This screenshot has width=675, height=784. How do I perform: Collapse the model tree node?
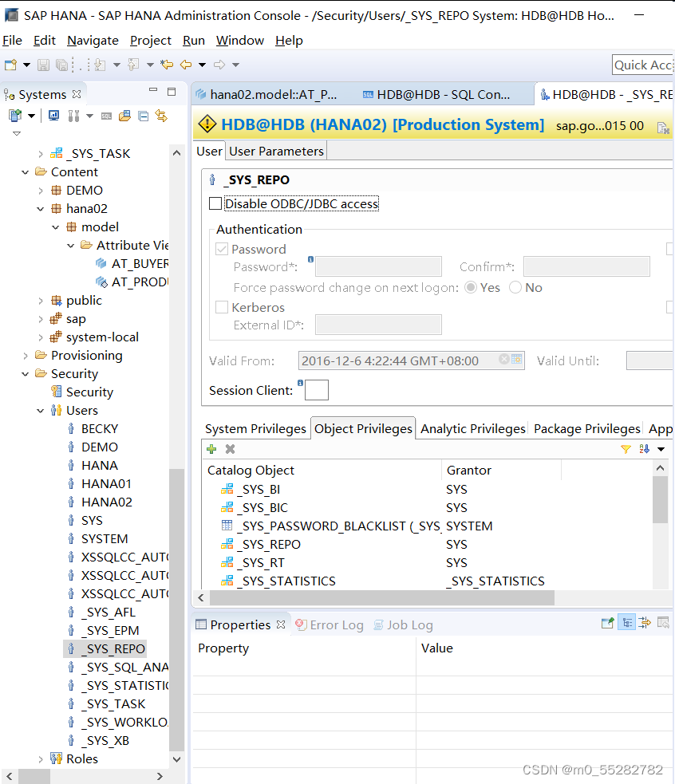[x=55, y=227]
